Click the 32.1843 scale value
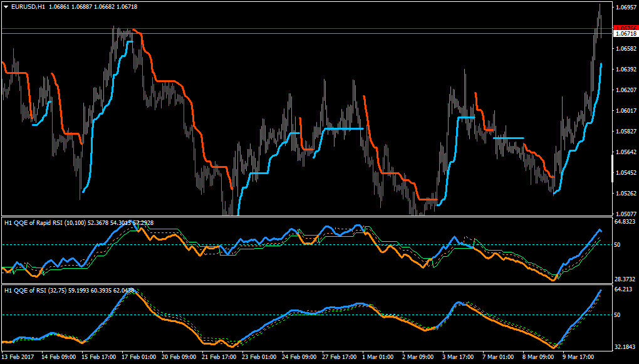The image size is (639, 364). (625, 347)
